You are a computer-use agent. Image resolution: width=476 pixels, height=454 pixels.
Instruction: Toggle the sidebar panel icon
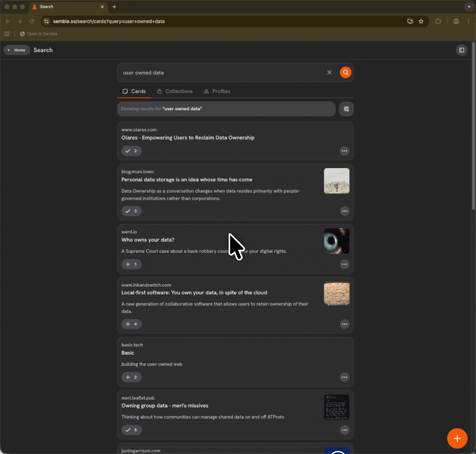[x=461, y=50]
